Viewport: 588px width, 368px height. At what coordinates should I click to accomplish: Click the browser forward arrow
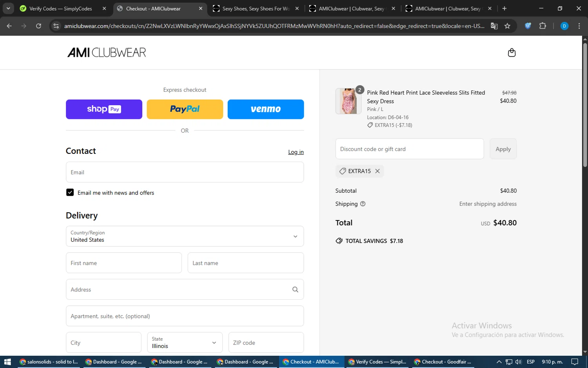[24, 26]
